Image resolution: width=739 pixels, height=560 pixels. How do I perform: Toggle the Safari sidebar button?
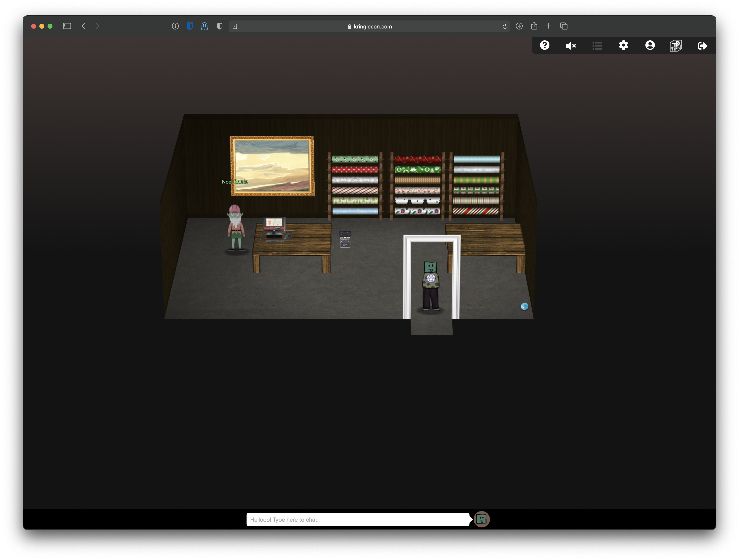67,26
